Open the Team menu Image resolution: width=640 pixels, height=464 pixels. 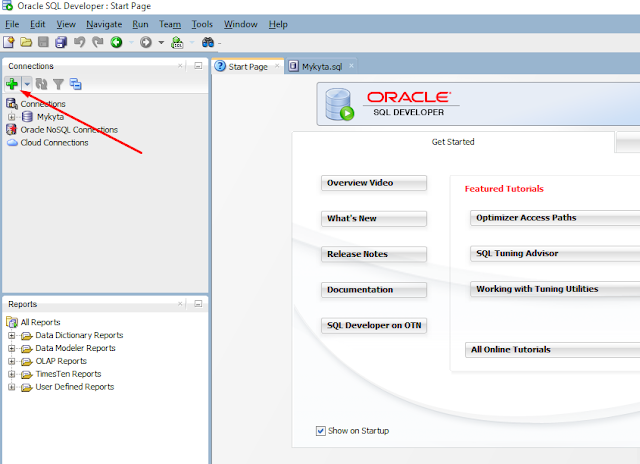pyautogui.click(x=170, y=24)
